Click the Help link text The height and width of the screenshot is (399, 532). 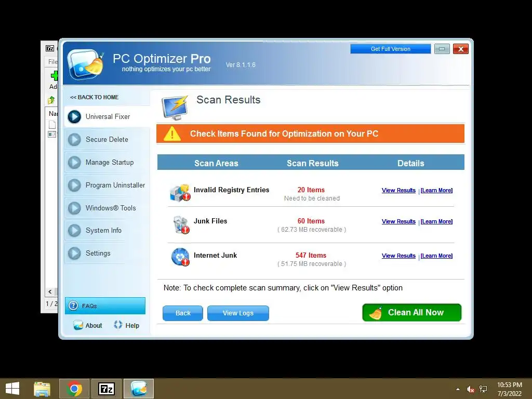(132, 325)
